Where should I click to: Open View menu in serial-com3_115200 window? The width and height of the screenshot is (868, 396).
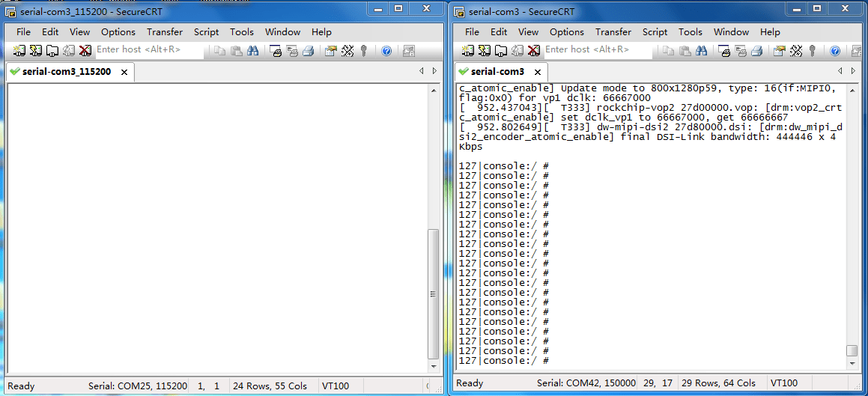coord(79,32)
